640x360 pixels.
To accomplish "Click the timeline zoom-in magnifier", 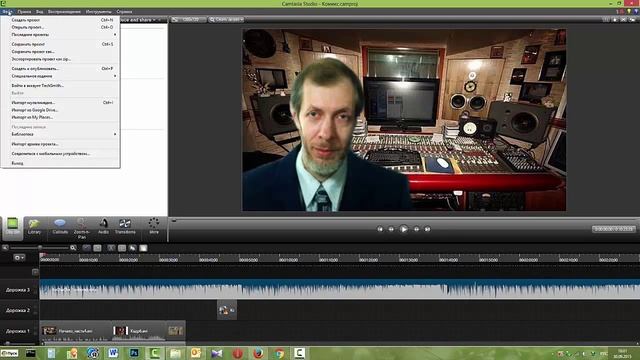I will coord(73,248).
